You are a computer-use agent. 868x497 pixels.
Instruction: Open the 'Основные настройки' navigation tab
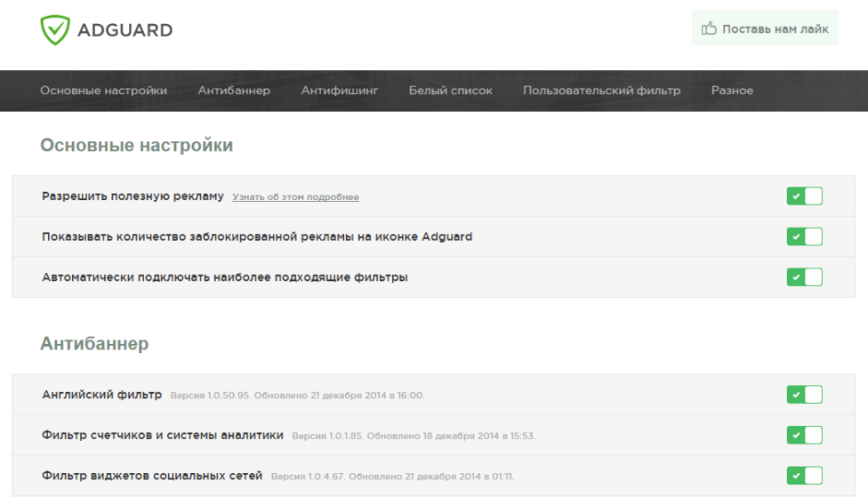[x=103, y=90]
